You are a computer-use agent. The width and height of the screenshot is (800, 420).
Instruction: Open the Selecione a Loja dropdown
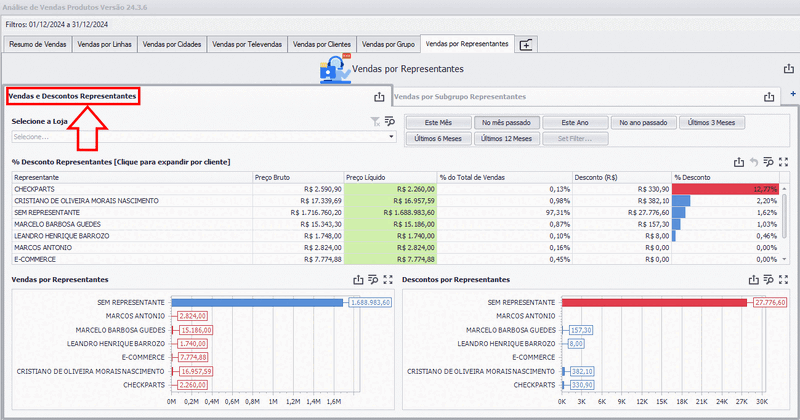click(204, 137)
